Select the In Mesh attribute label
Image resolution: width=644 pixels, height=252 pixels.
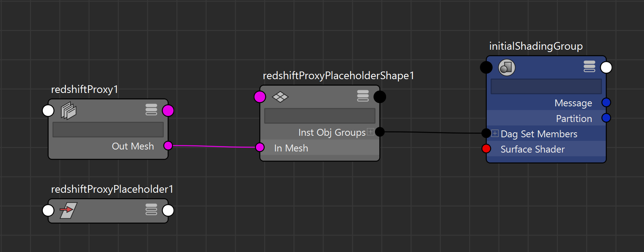coord(291,148)
